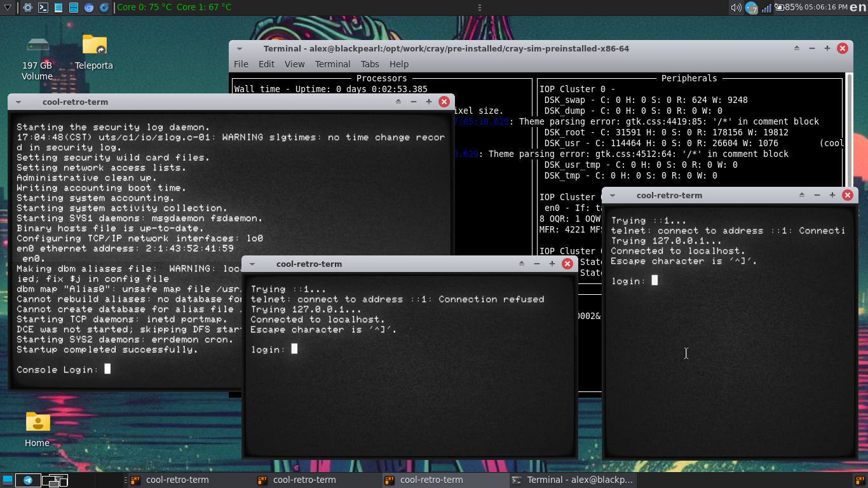Launch the Chromium browser from top panel
Screen dimensions: 868x488
click(x=89, y=8)
